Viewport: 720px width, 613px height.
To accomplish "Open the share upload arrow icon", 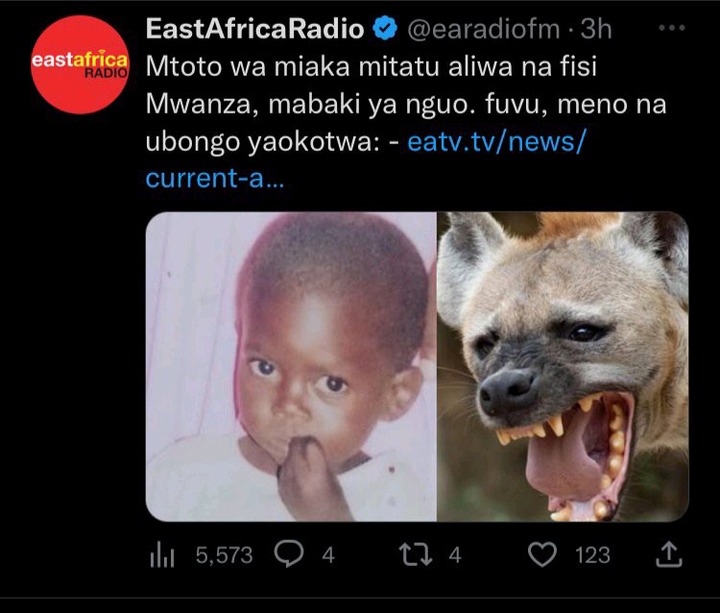I will coord(669,554).
